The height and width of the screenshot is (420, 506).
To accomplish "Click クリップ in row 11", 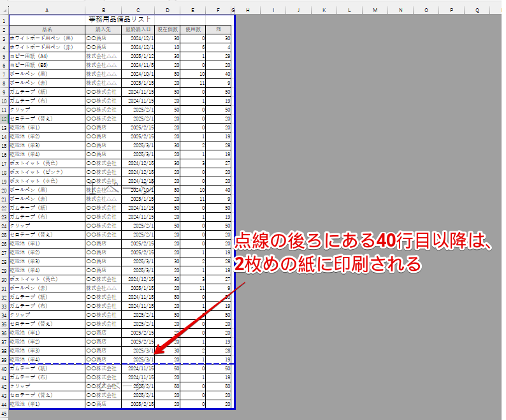I will pos(47,110).
